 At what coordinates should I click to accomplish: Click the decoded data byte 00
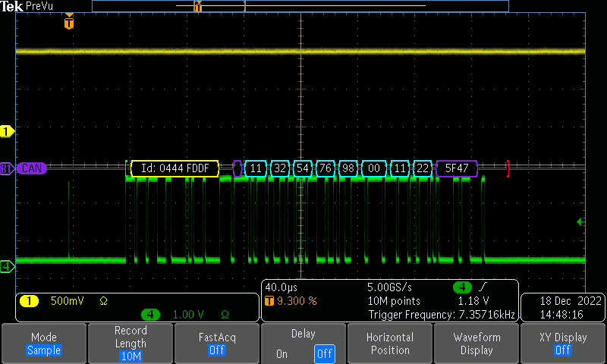click(374, 168)
